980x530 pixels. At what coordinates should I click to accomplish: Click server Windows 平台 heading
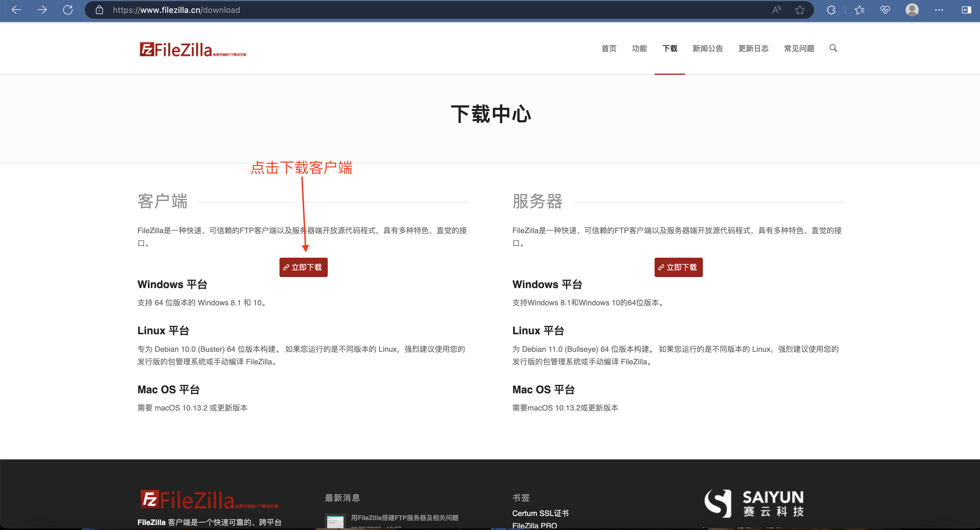(547, 284)
